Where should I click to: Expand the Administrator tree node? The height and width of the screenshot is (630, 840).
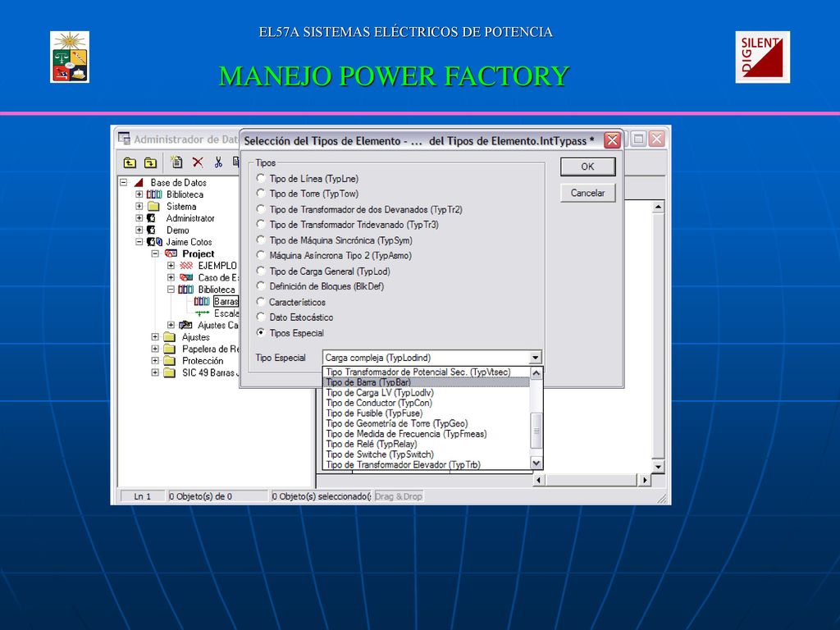pos(139,217)
